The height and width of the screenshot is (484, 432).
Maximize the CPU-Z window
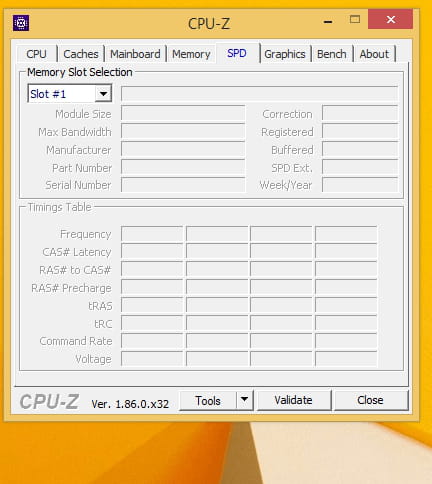355,19
